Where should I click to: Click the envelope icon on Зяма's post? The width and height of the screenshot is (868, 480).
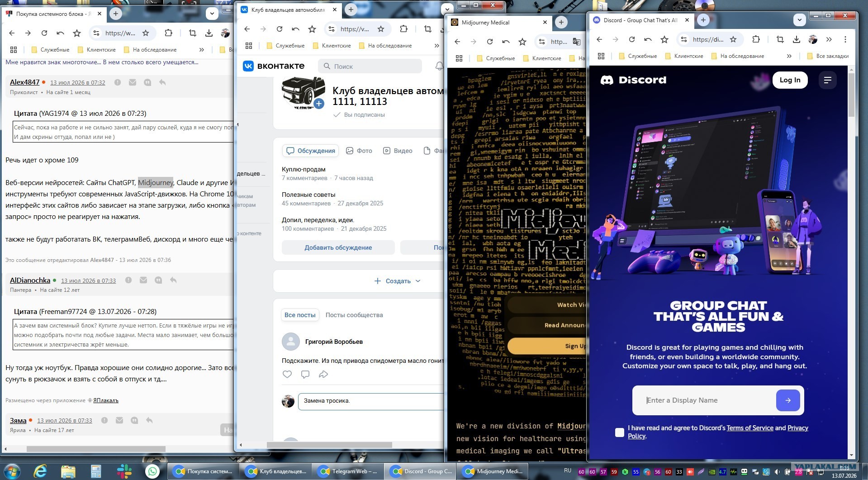119,420
